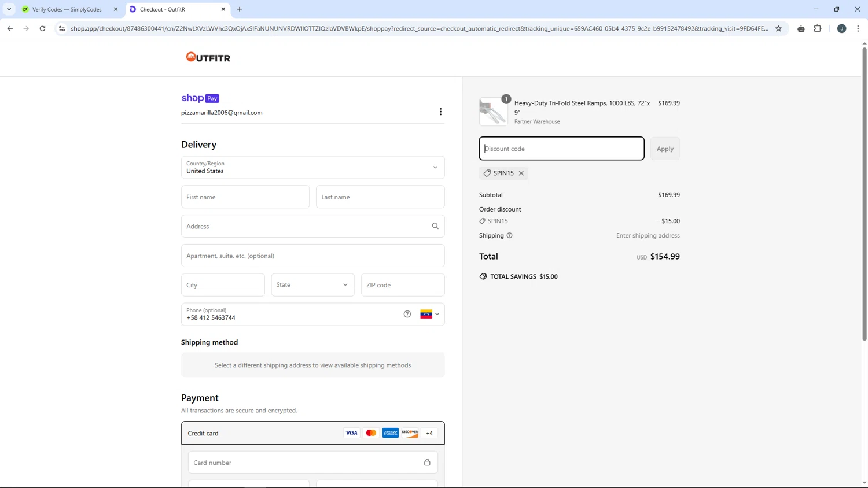Open a new browser tab
This screenshot has height=488, width=868.
[x=240, y=9]
